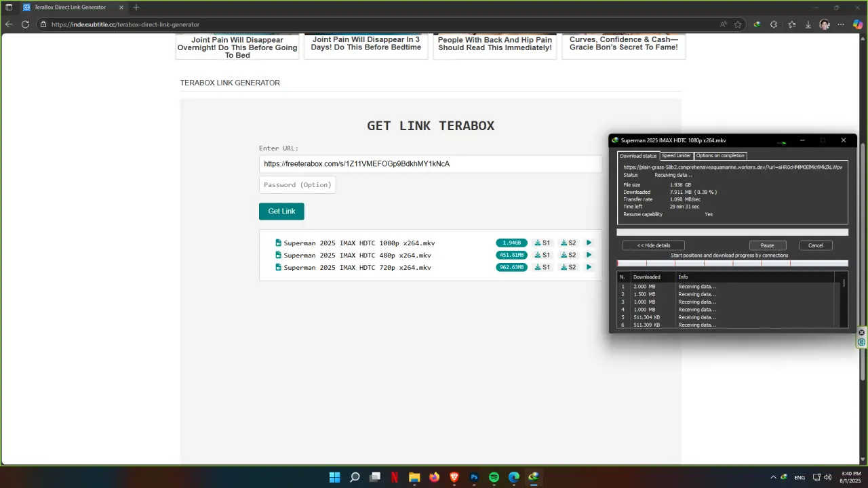Open Photoshop from the taskbar

coord(474,477)
